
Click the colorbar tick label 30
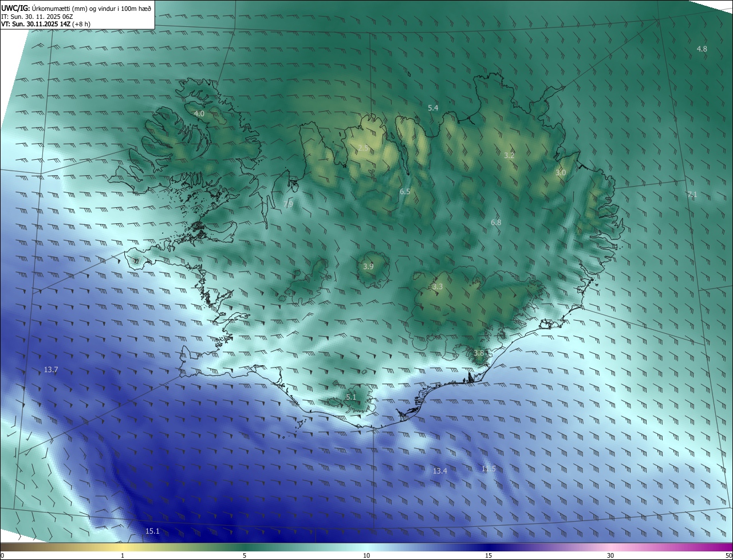pos(610,556)
